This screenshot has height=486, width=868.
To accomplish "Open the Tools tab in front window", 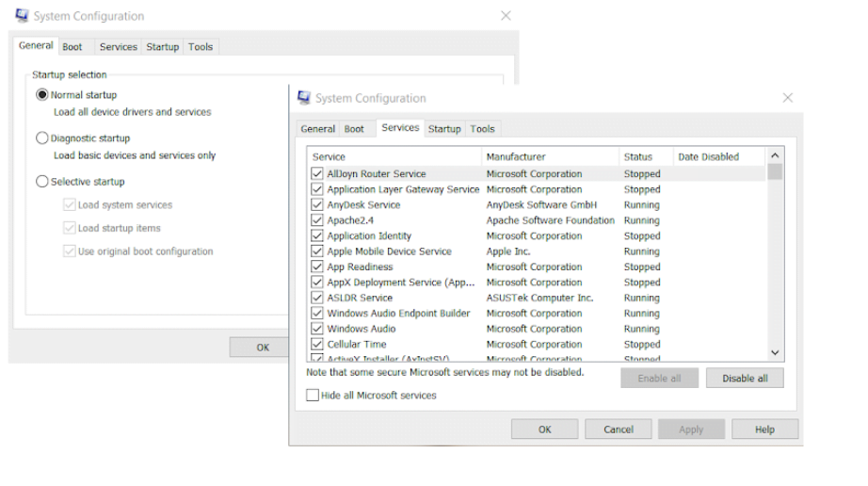I will [x=482, y=129].
